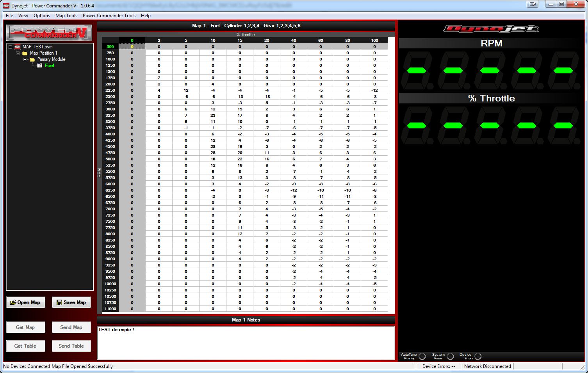Click the 2 throttle column header
Image resolution: width=588 pixels, height=373 pixels.
pos(159,41)
